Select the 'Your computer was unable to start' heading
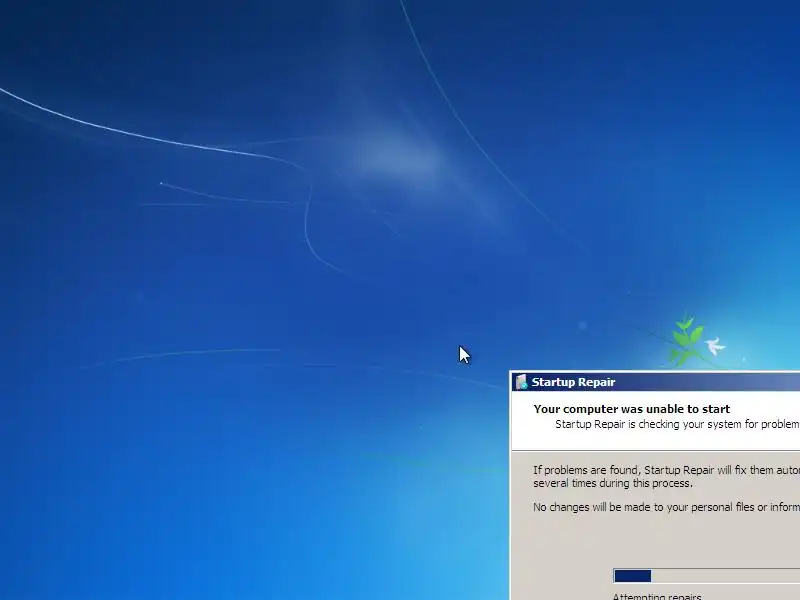 tap(632, 409)
